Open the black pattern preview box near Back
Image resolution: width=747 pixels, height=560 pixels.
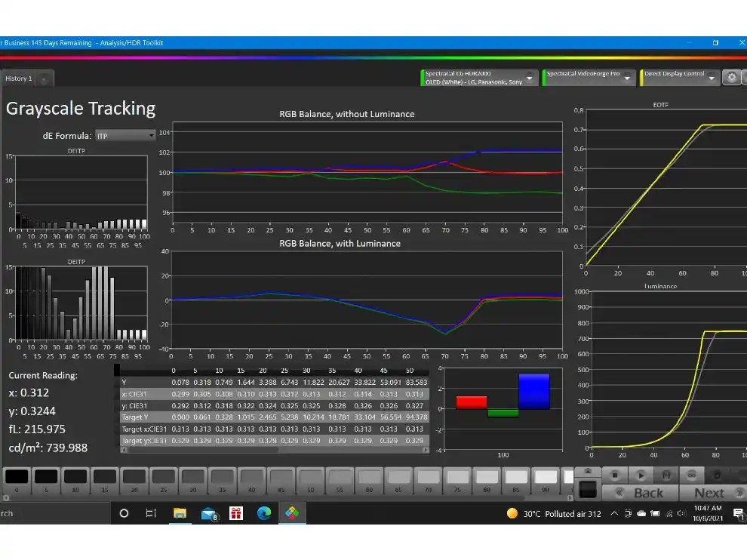[587, 490]
